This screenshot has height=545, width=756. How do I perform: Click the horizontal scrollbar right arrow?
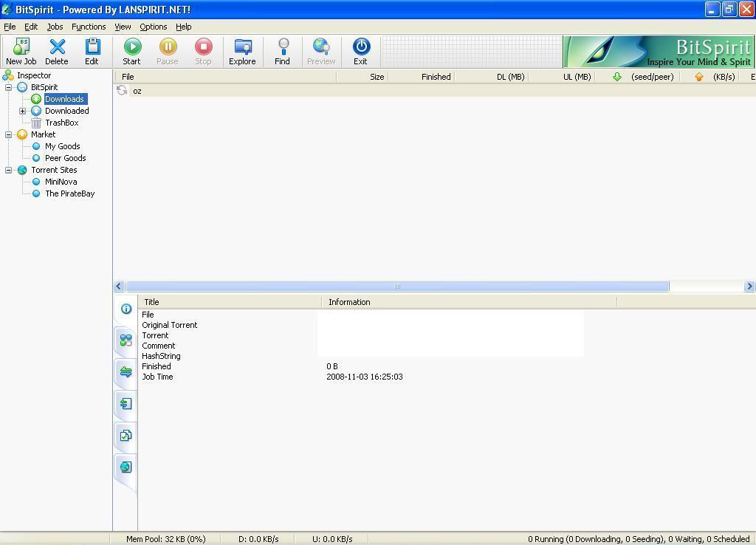coord(749,286)
